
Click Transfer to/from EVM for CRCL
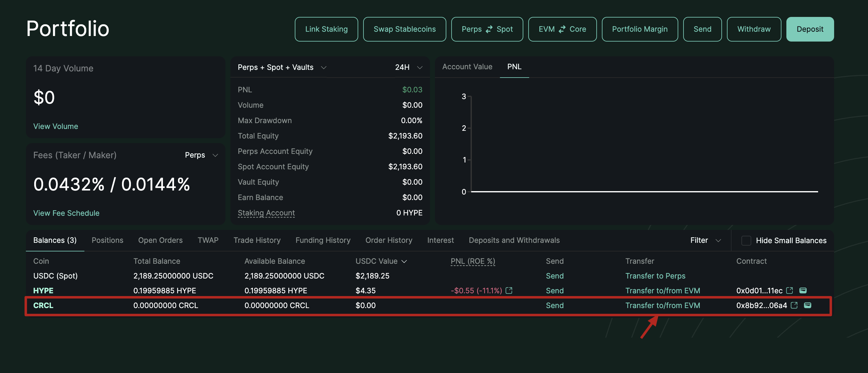663,305
